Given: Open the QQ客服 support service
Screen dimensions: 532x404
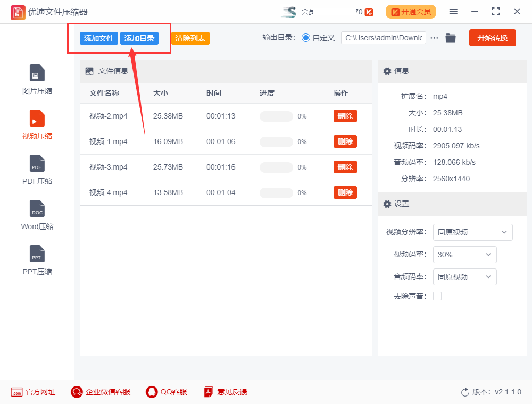Looking at the screenshot, I should pyautogui.click(x=167, y=392).
